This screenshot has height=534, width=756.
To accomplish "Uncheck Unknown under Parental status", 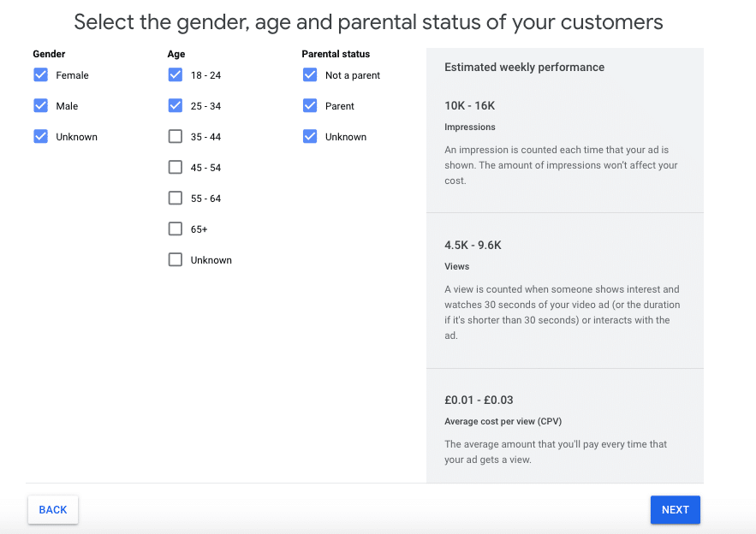I will pyautogui.click(x=310, y=136).
